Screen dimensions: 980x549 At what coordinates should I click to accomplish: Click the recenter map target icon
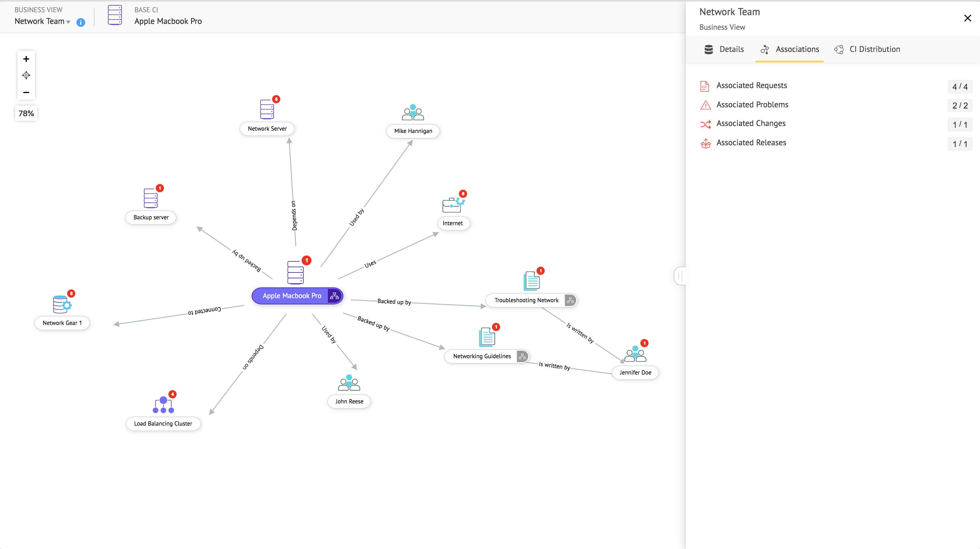click(26, 75)
